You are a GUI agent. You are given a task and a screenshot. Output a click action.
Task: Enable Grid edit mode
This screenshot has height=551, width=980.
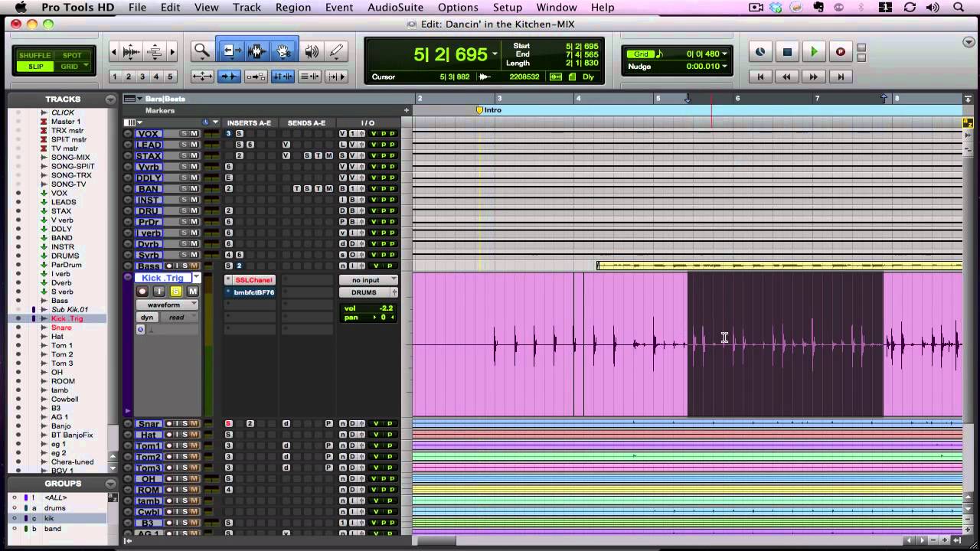pyautogui.click(x=72, y=67)
